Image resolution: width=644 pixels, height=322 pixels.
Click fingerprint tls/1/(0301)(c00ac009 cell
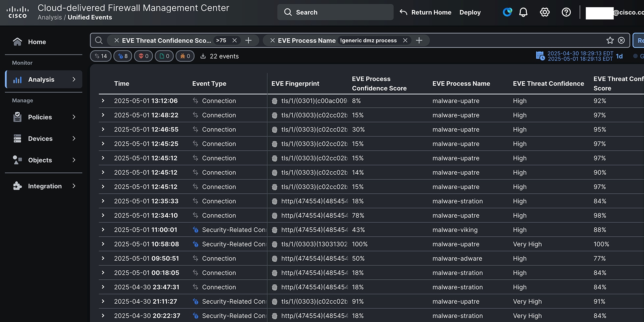(314, 101)
